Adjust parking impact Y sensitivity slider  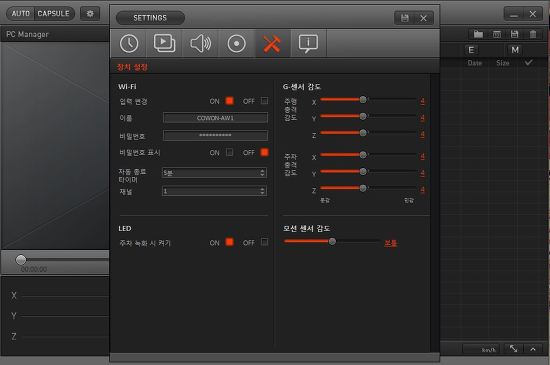[363, 171]
